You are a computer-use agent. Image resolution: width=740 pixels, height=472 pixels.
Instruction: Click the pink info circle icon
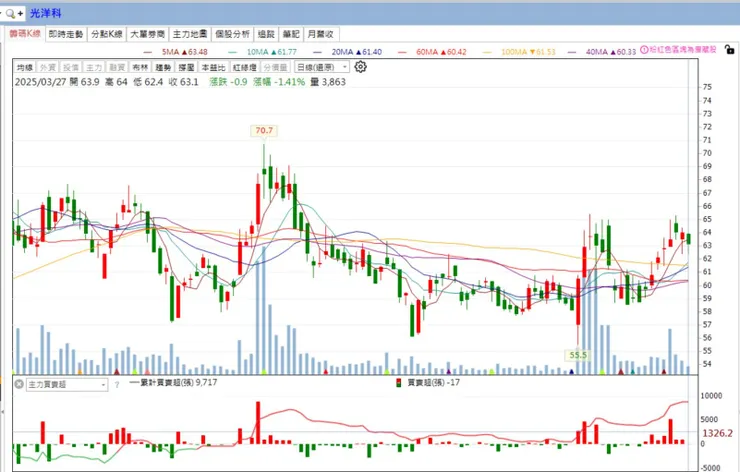click(644, 50)
